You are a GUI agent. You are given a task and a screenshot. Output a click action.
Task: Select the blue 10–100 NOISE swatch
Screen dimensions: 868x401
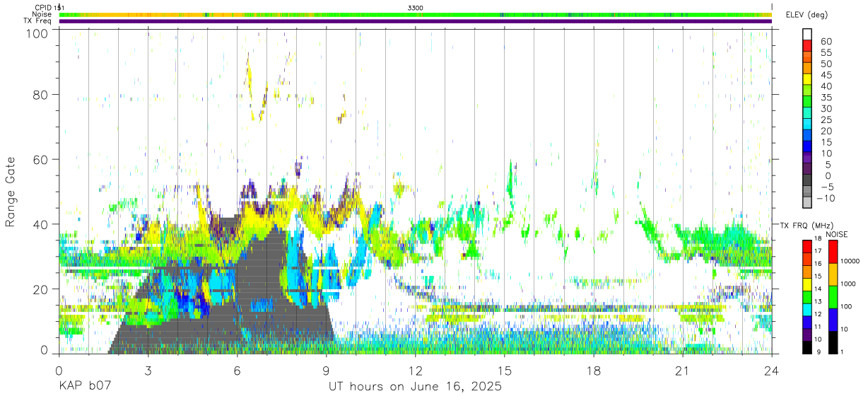point(833,319)
